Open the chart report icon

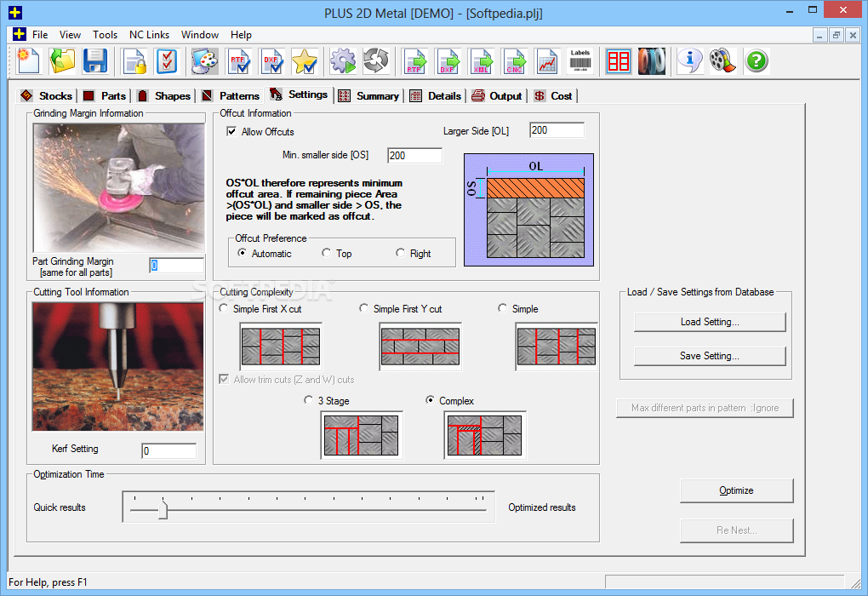547,61
